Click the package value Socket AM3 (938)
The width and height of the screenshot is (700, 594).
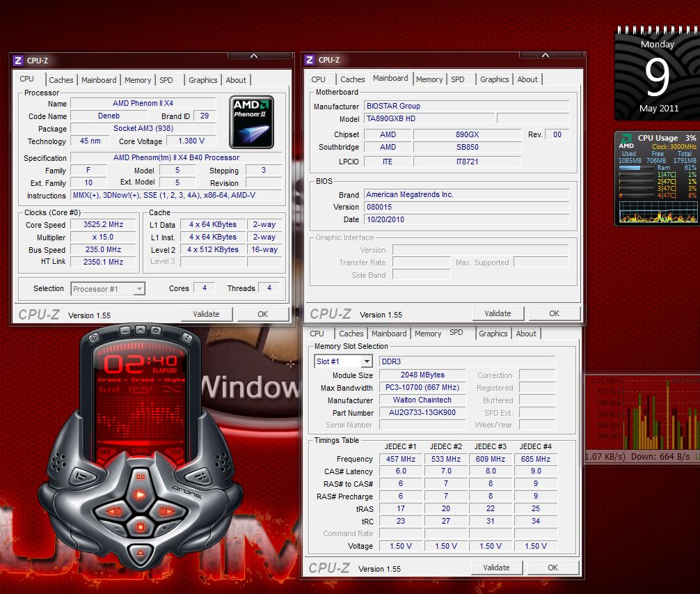click(143, 129)
